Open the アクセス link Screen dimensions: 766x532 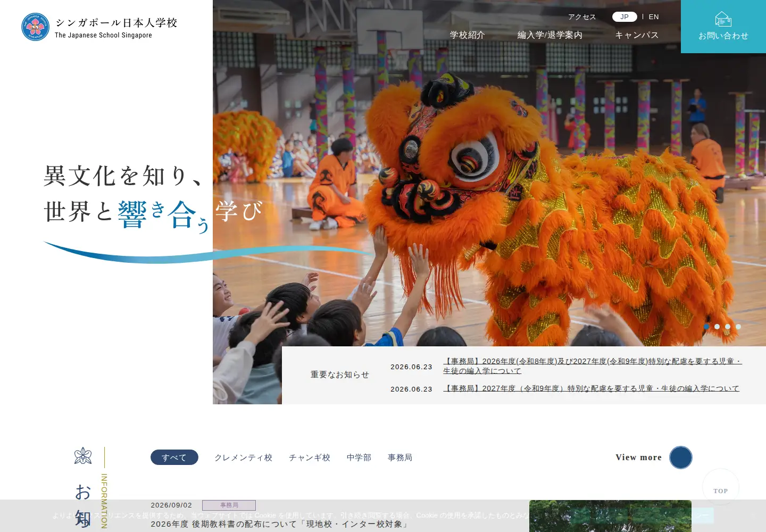[582, 17]
